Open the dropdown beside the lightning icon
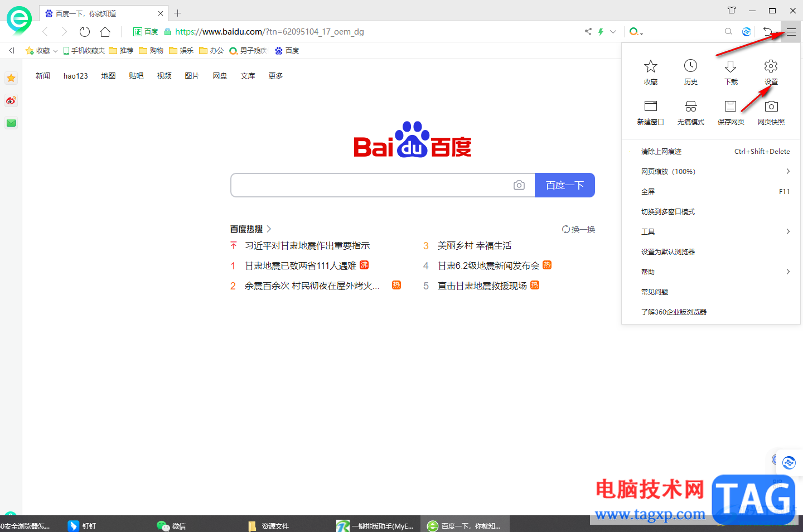The width and height of the screenshot is (803, 532). 612,32
